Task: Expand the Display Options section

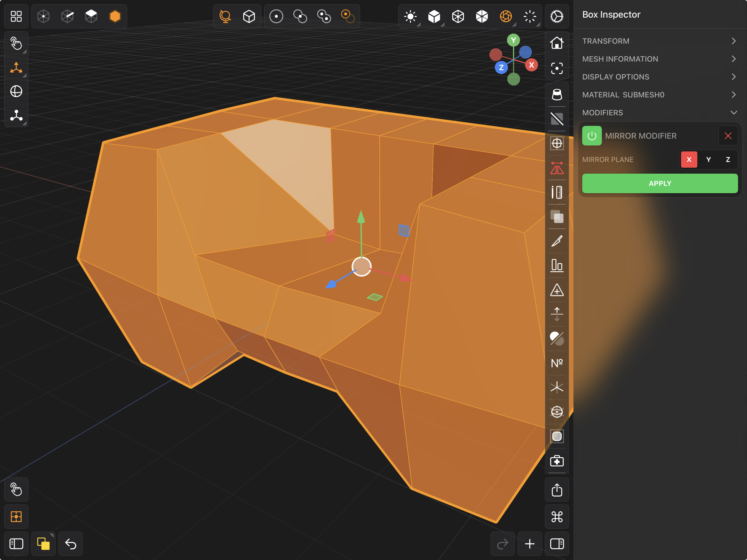Action: [660, 77]
